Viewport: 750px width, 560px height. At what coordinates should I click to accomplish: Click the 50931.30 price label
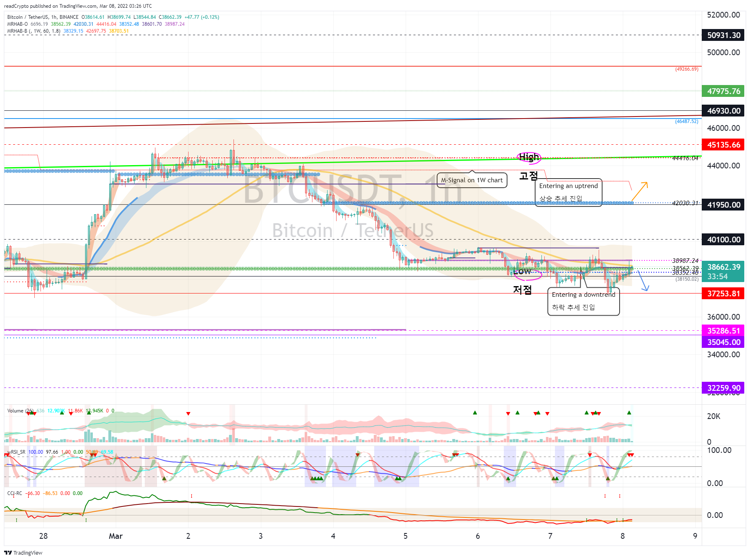pos(723,35)
